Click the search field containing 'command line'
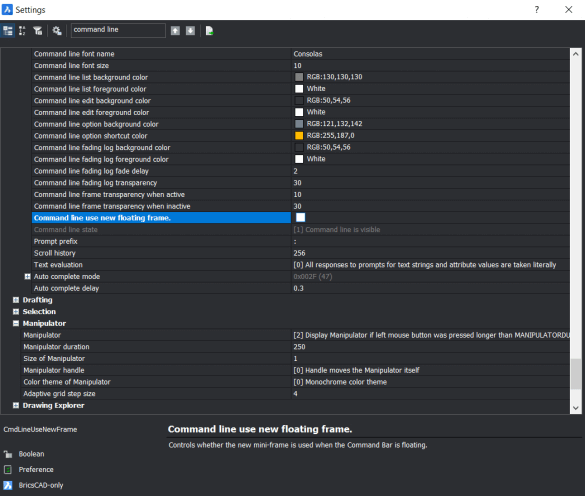Image resolution: width=585 pixels, height=496 pixels. [118, 30]
